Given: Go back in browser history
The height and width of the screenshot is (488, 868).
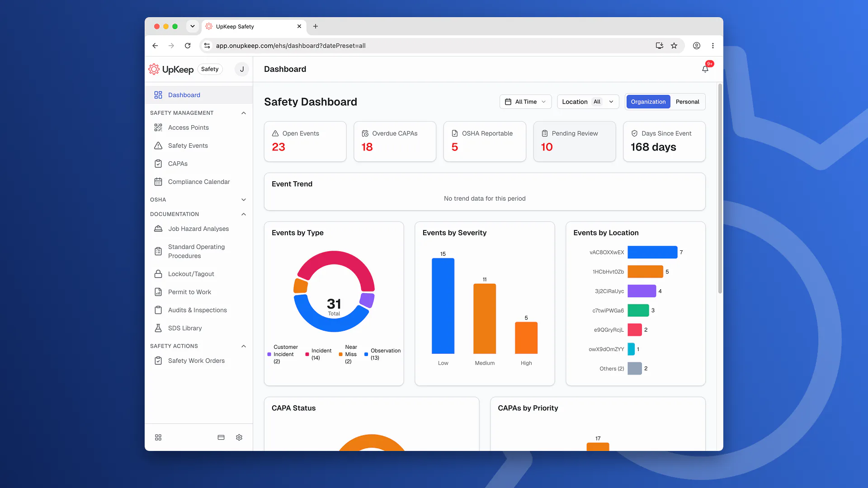Looking at the screenshot, I should pos(155,46).
